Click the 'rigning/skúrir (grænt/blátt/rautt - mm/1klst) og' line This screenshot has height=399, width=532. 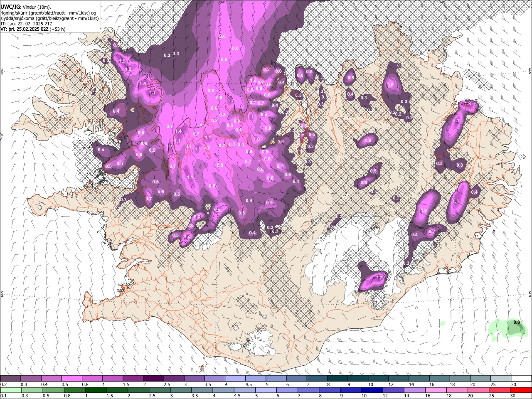(x=48, y=13)
